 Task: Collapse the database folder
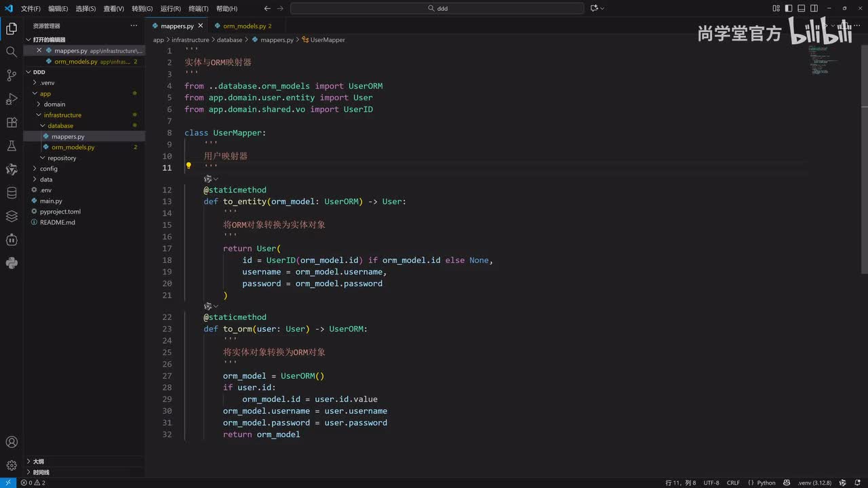click(x=84, y=125)
